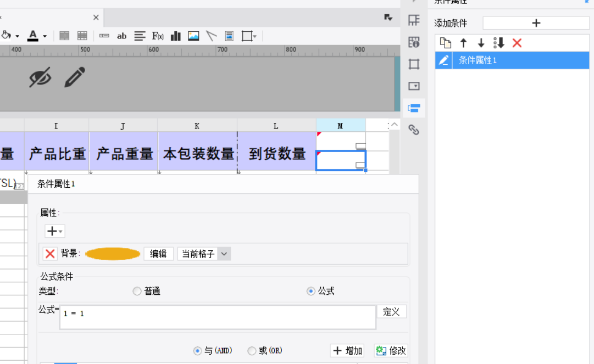Expand the floating element dropdown arrow
Screen dimensions: 594x364
(255, 37)
